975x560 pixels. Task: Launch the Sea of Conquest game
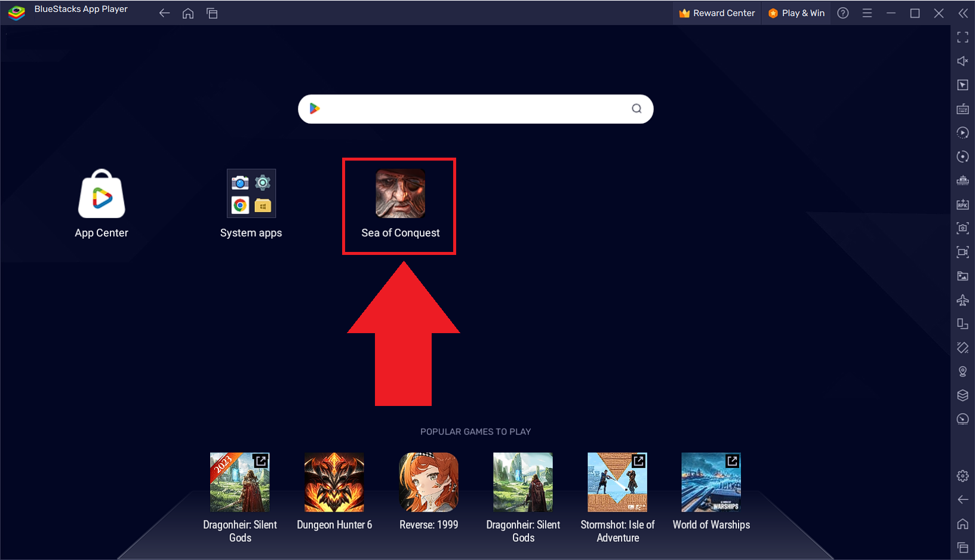click(400, 204)
